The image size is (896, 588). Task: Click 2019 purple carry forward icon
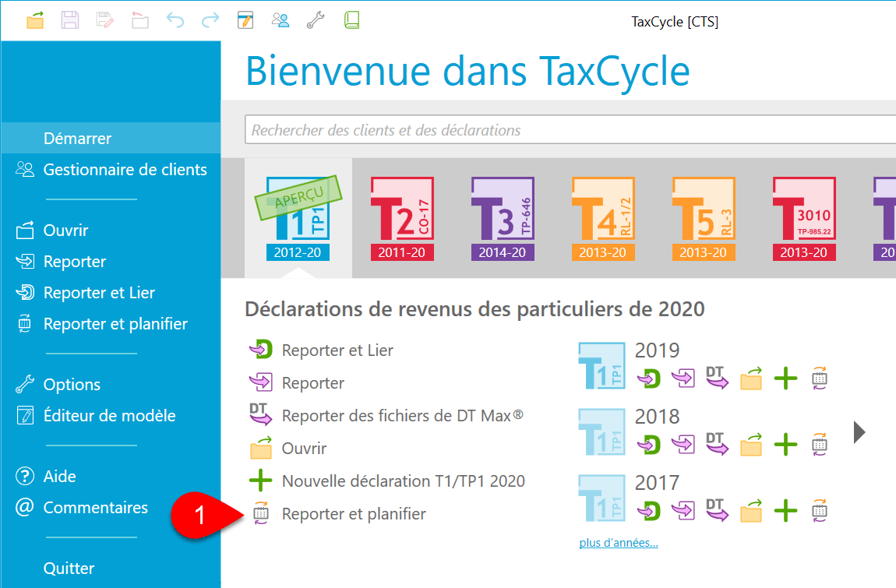[x=683, y=379]
